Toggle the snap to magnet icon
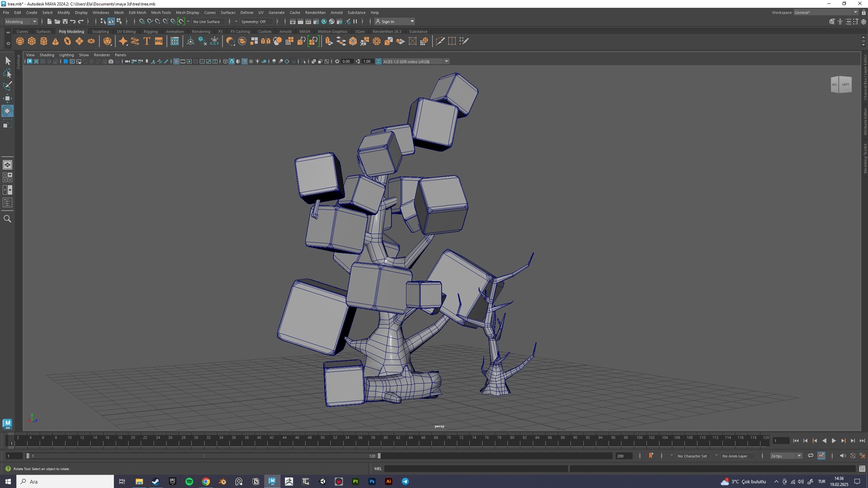The height and width of the screenshot is (488, 868). [181, 21]
